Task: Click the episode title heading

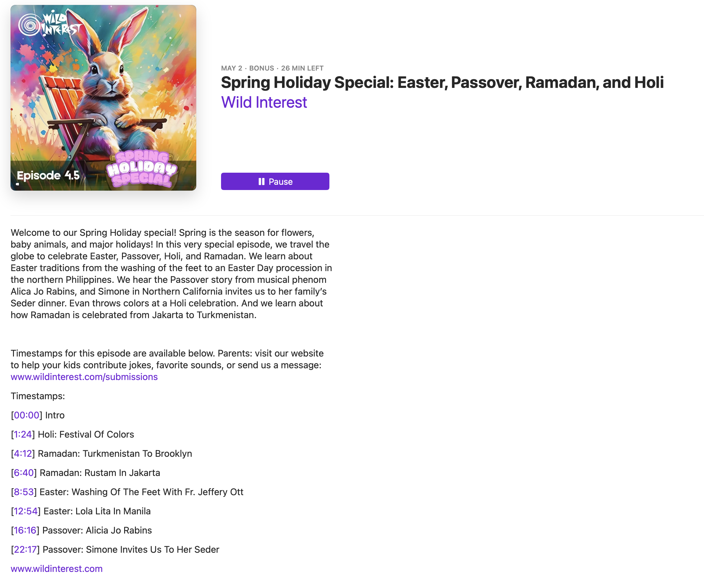Action: (x=442, y=82)
